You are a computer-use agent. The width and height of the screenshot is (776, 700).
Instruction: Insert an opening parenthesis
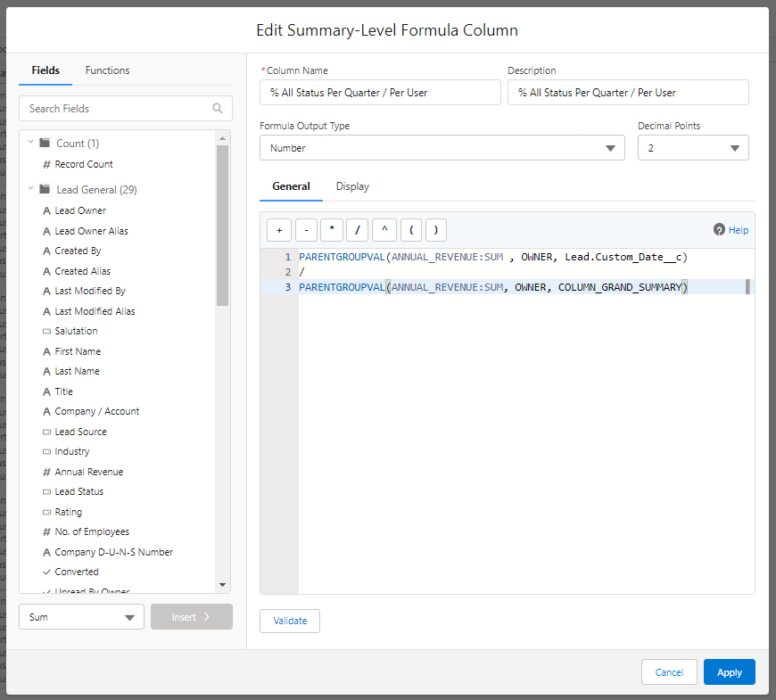(x=411, y=230)
